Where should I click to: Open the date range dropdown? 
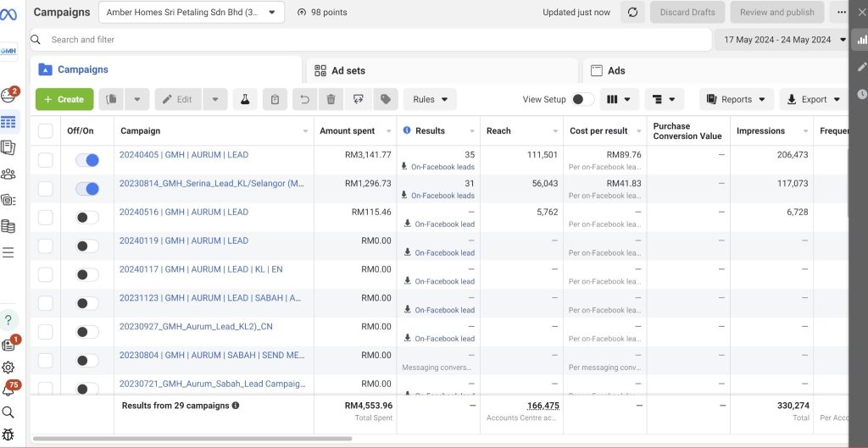point(783,40)
